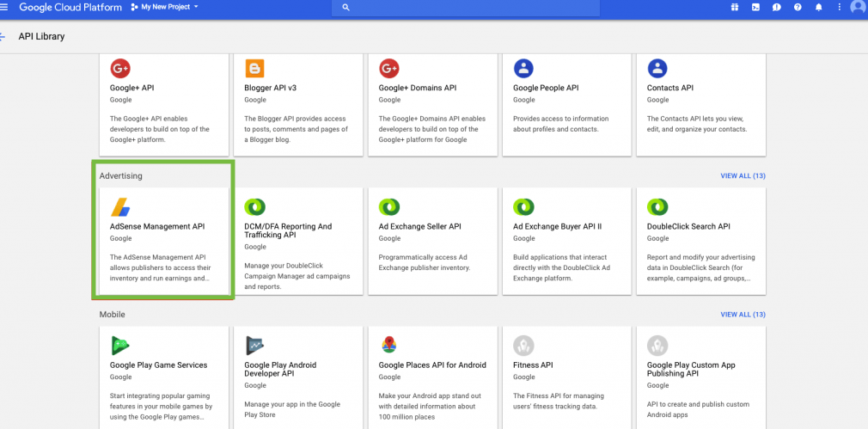Activate Cloud Shell terminal icon
868x429 pixels.
click(x=755, y=7)
